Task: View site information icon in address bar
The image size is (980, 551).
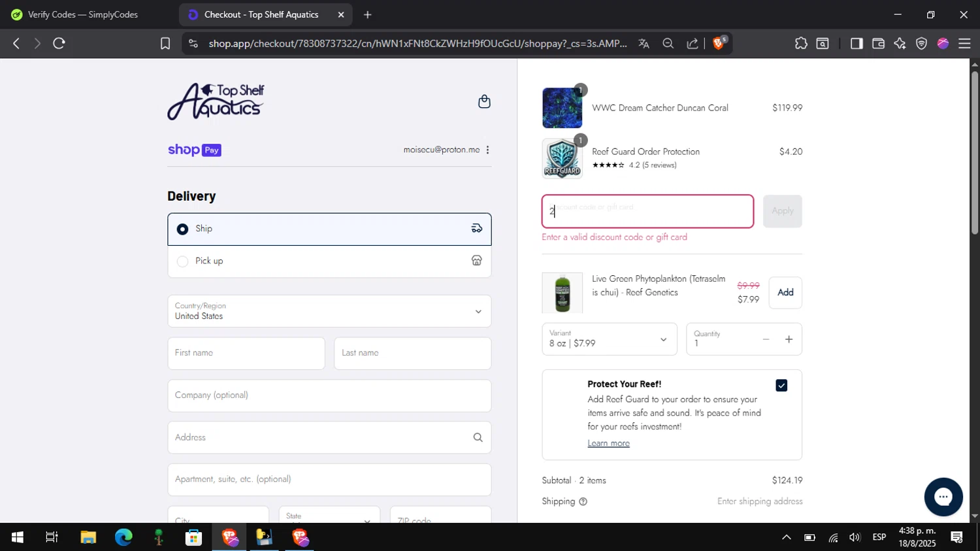Action: point(193,43)
